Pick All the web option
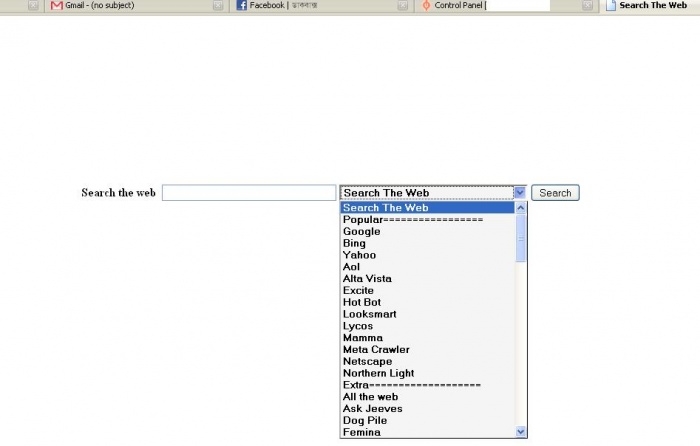The width and height of the screenshot is (700, 446). click(x=427, y=397)
